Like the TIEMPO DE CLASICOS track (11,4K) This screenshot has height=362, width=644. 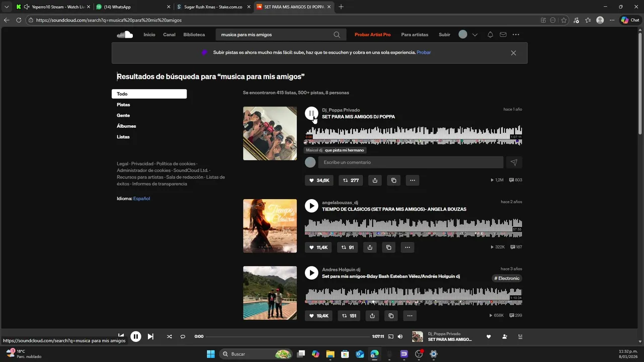(x=318, y=247)
